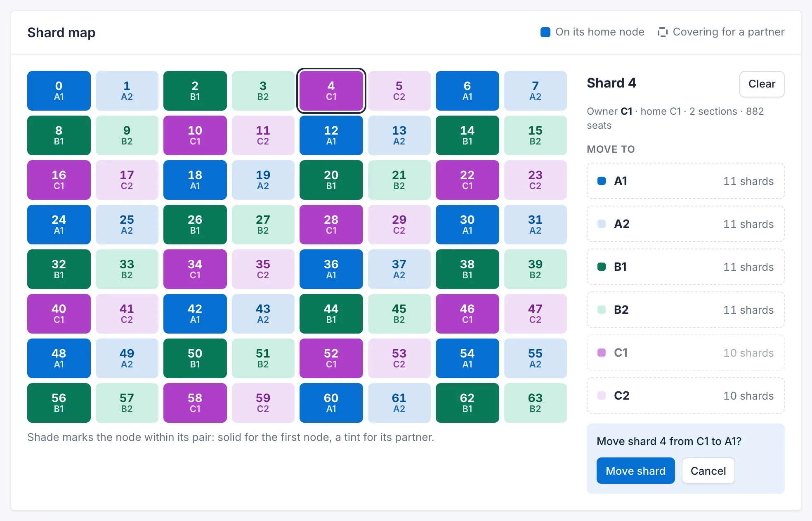Click the Move shard button

coord(635,471)
